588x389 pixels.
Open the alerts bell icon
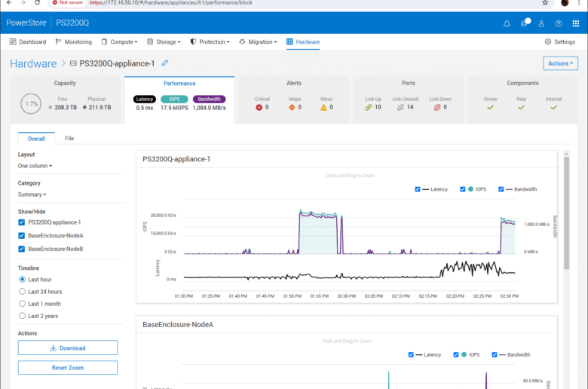point(507,23)
